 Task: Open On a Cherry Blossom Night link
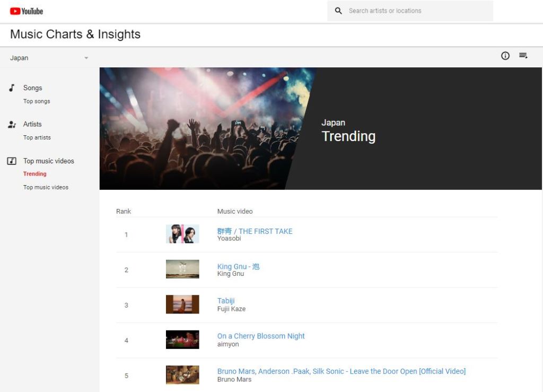[x=261, y=336]
